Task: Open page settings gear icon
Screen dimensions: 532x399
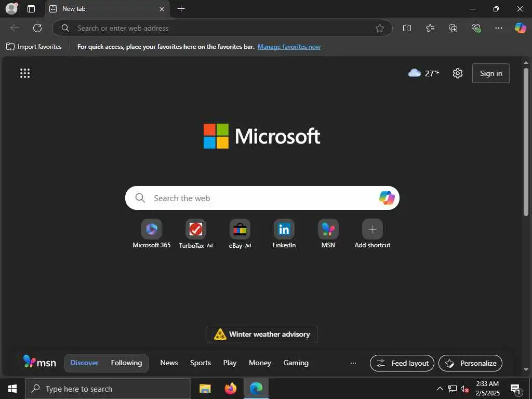Action: click(457, 73)
